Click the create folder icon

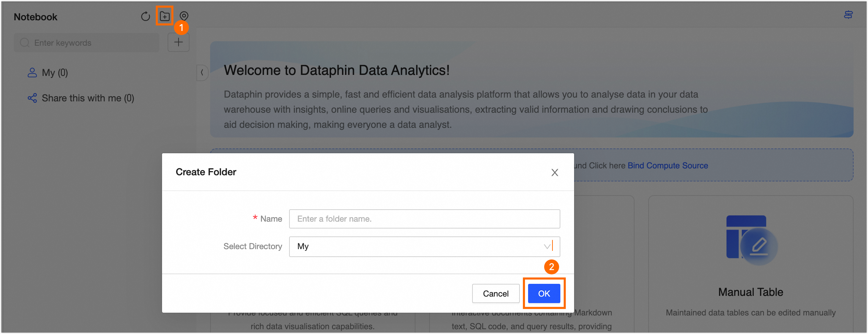point(165,16)
